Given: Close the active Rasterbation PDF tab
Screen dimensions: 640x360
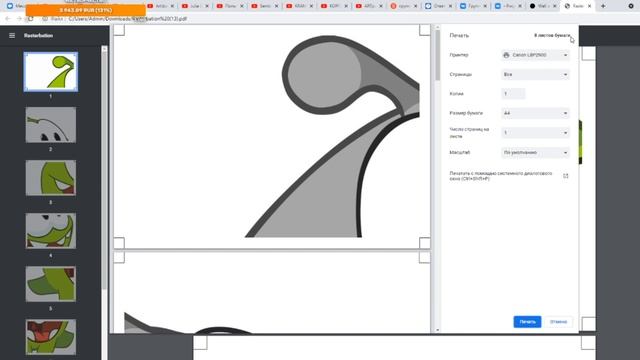Looking at the screenshot, I should pos(589,6).
